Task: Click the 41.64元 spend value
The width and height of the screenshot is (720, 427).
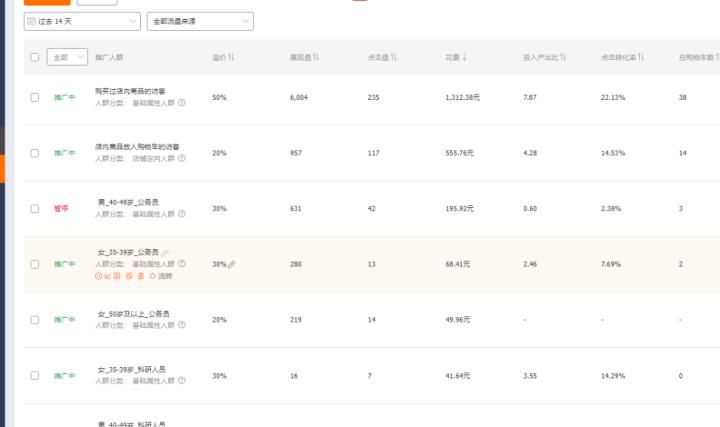Action: tap(457, 376)
